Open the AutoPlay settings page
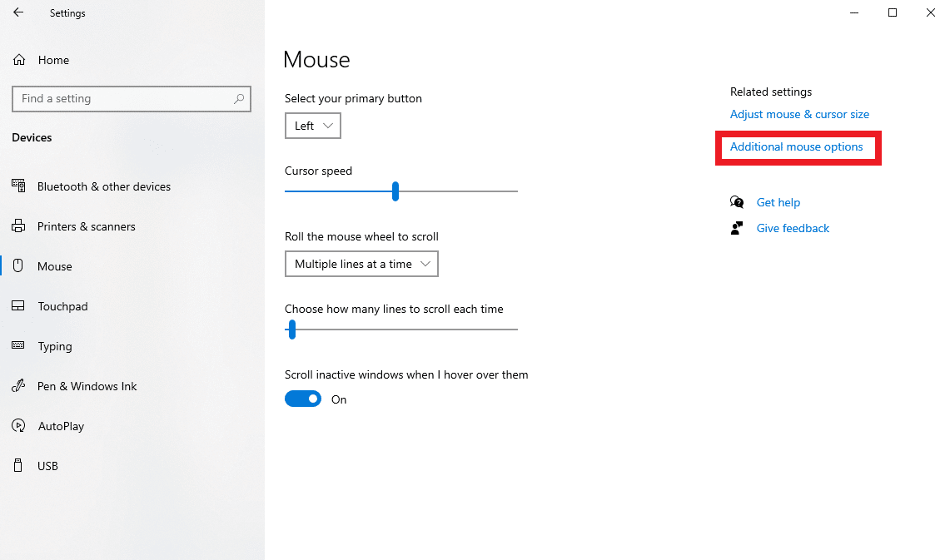Screen dimensions: 950x560 (61, 426)
